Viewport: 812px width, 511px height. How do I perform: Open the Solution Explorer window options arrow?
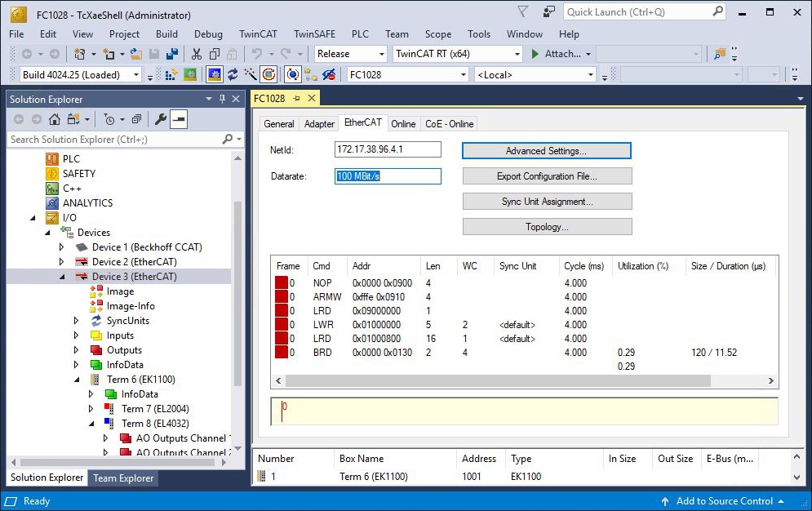coord(209,99)
